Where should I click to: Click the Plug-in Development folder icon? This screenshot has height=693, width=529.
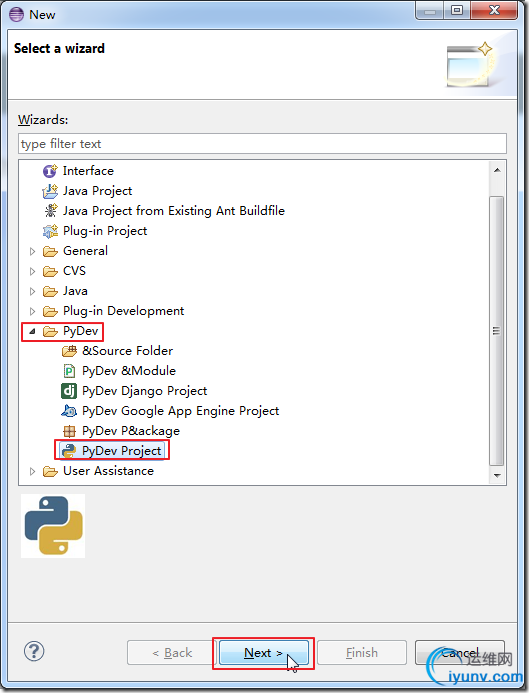coord(50,311)
